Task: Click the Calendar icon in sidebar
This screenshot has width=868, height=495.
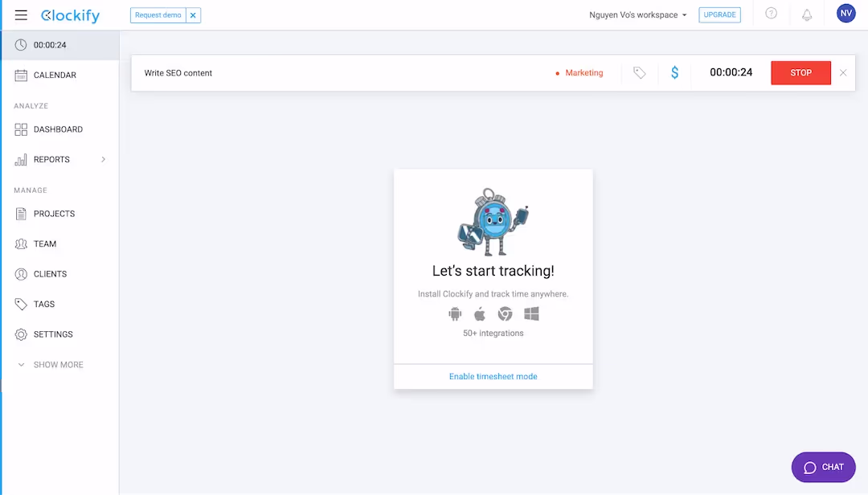Action: pyautogui.click(x=21, y=75)
